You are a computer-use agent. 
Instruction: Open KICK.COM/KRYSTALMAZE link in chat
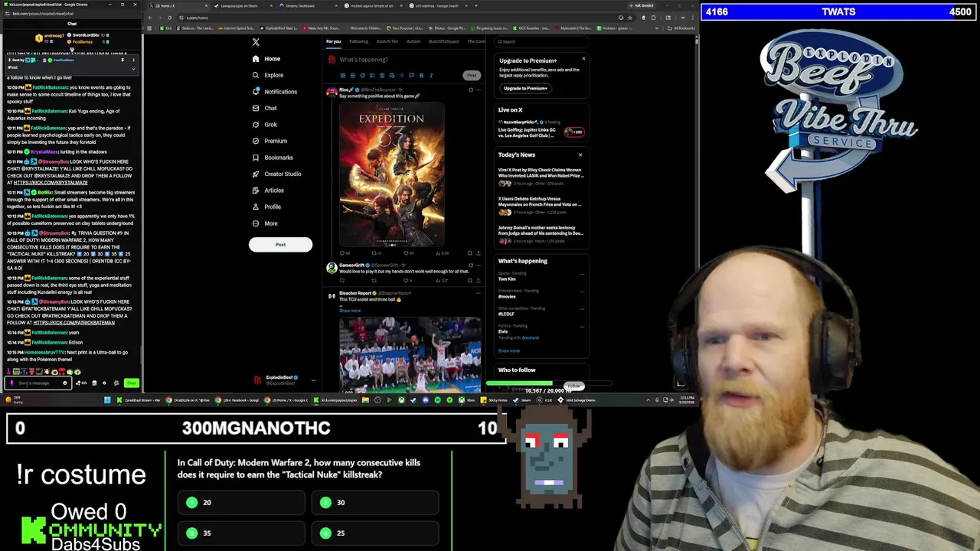pyautogui.click(x=50, y=183)
